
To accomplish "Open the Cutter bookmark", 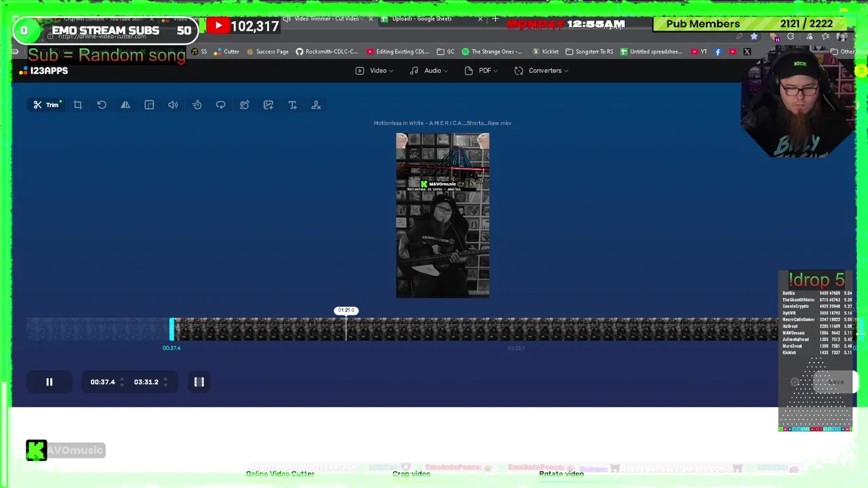I will pyautogui.click(x=226, y=52).
